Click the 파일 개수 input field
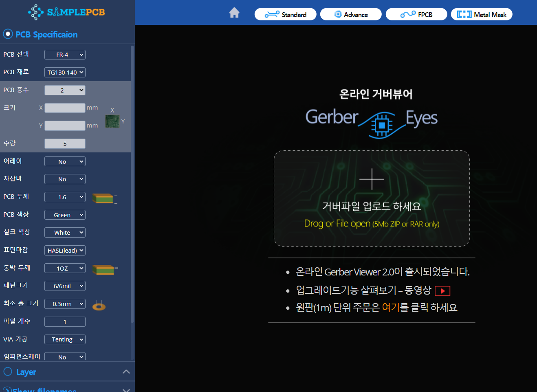This screenshot has height=392, width=537. pos(65,322)
